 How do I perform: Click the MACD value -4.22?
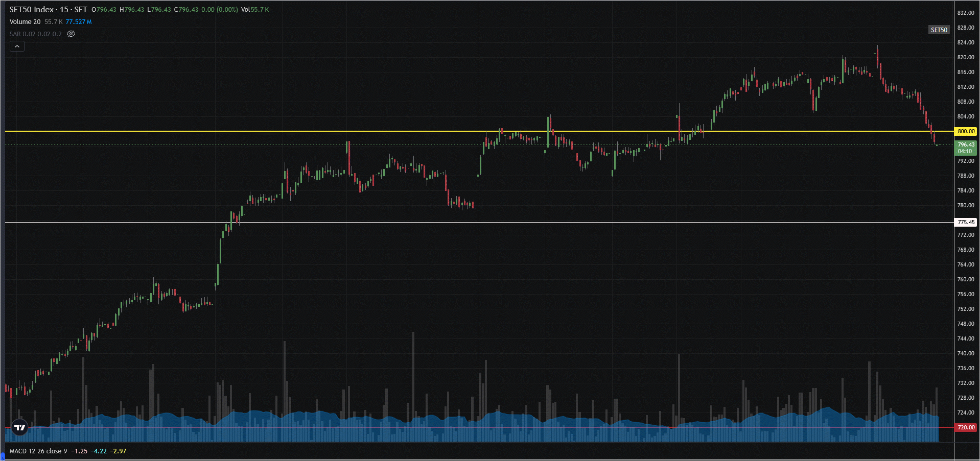pyautogui.click(x=99, y=451)
